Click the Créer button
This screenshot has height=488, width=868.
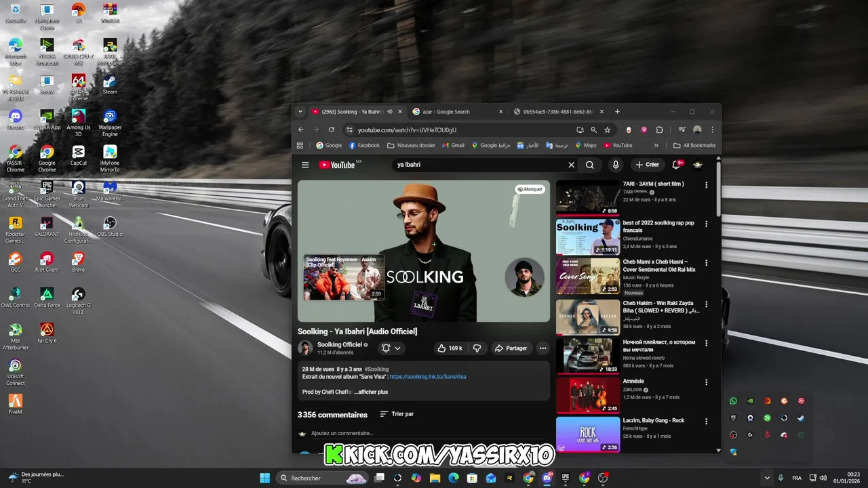click(648, 165)
